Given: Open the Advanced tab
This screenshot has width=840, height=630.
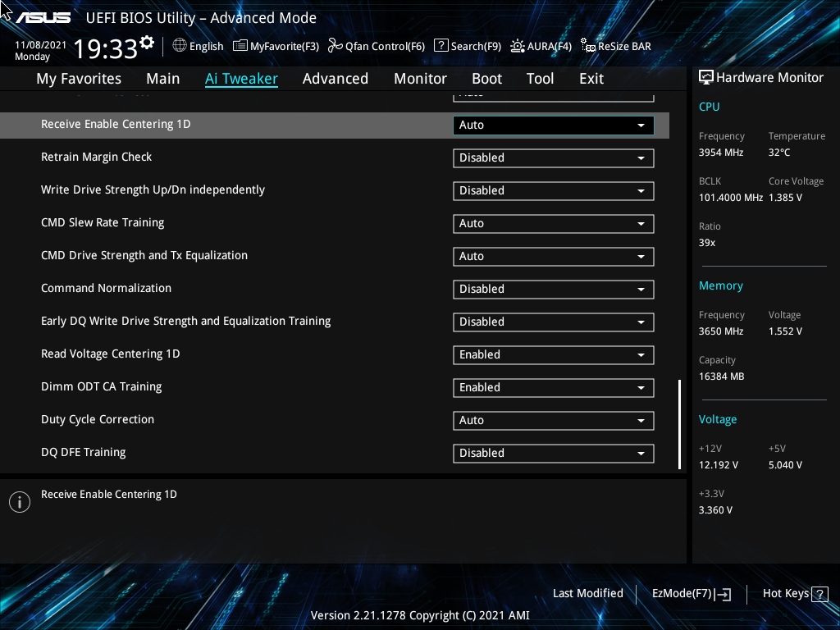Looking at the screenshot, I should tap(336, 79).
